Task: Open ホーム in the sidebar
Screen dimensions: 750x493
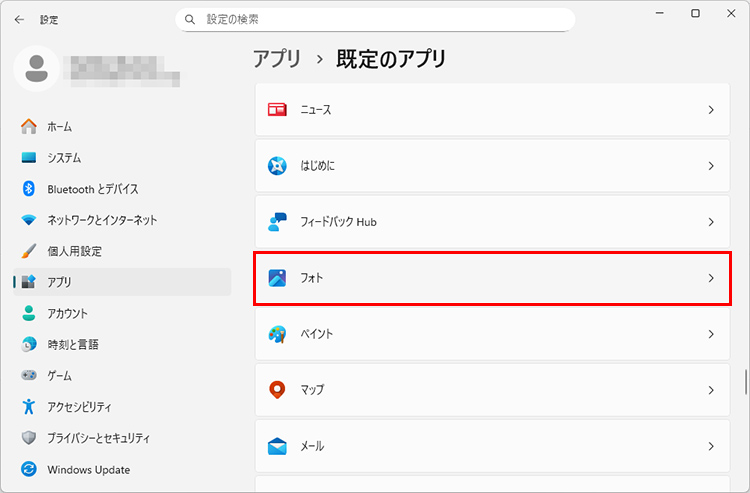Action: (59, 127)
